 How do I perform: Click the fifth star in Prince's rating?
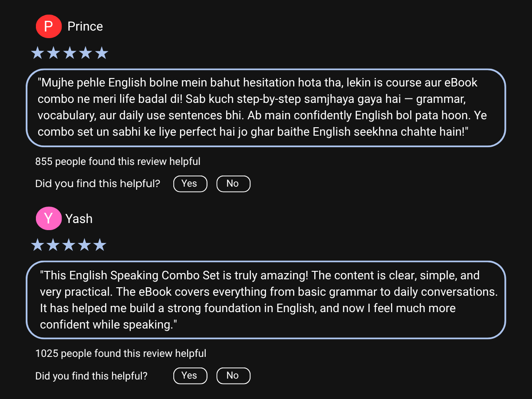point(102,53)
